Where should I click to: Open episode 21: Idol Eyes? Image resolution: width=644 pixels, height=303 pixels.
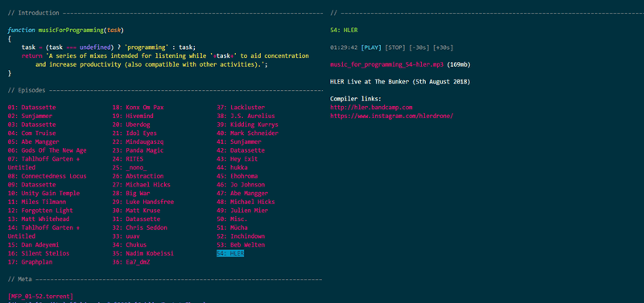pos(134,133)
